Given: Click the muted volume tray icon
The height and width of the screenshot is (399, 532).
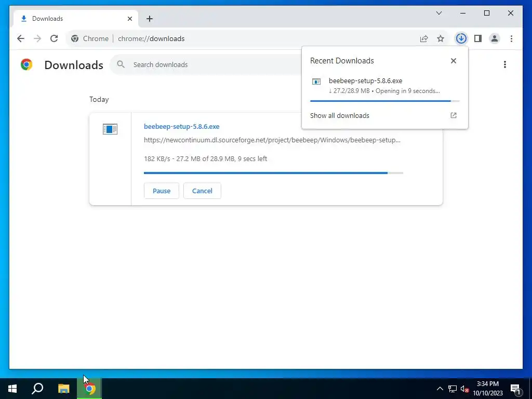Looking at the screenshot, I should [464, 389].
